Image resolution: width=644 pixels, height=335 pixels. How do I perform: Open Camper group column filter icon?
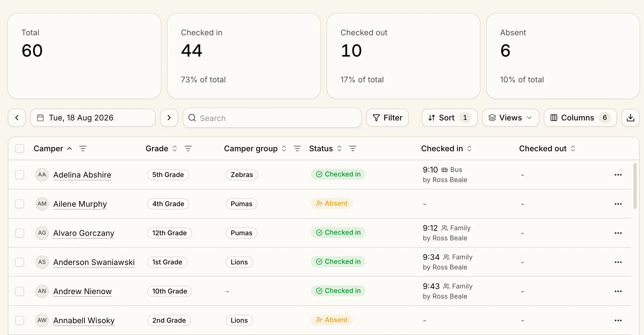pos(297,148)
